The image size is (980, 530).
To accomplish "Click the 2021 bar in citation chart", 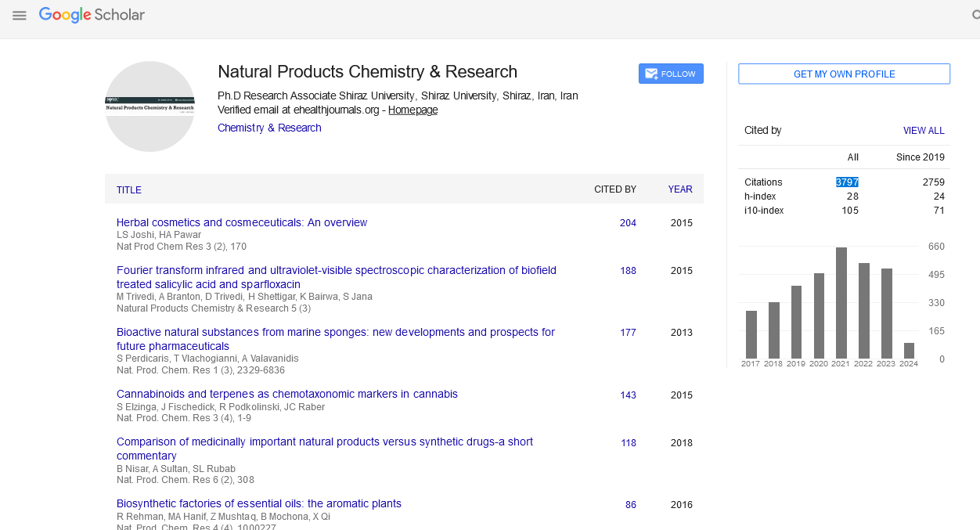I will pyautogui.click(x=841, y=303).
